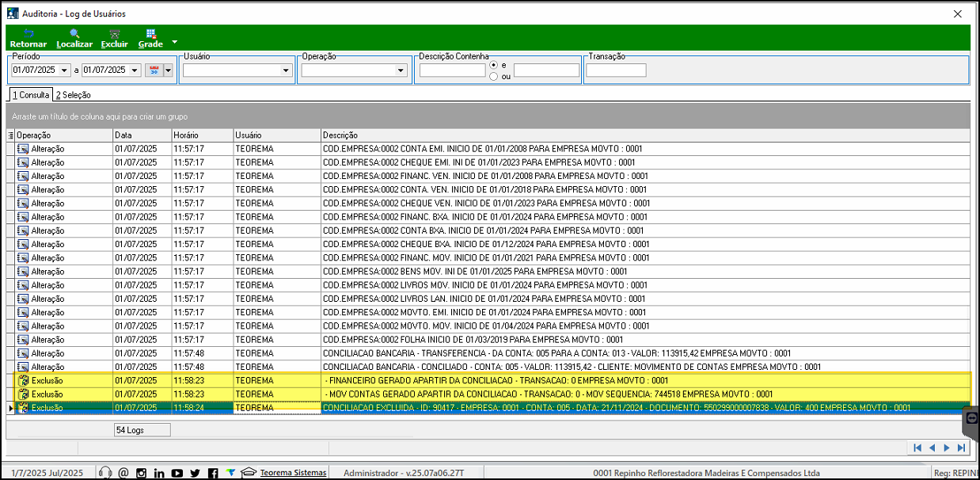
Task: Sort by the Operação column header
Action: [x=63, y=135]
